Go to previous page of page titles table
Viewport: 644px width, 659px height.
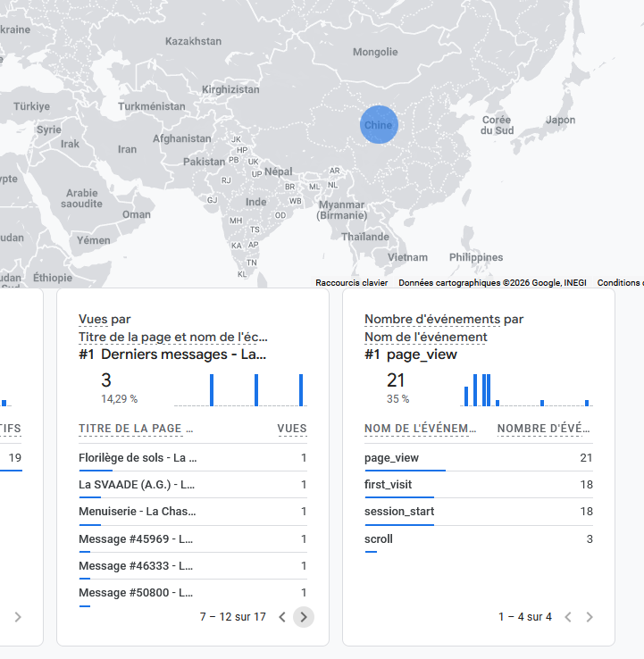tap(282, 616)
